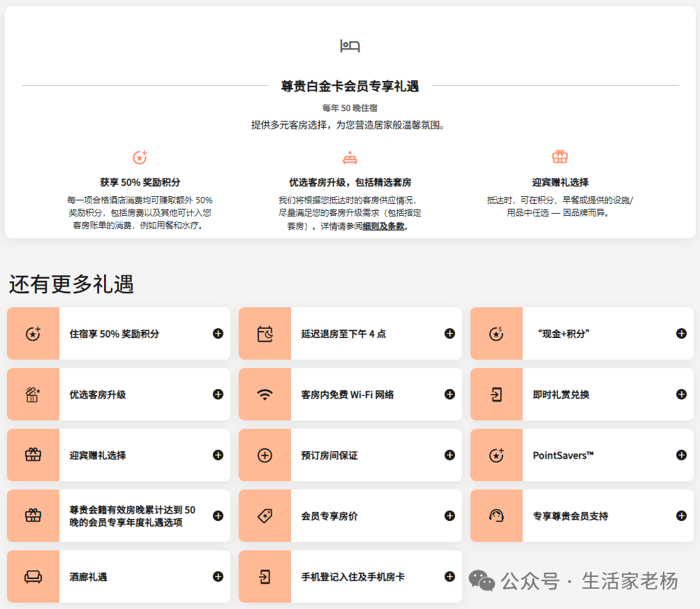Click the price tag icon on 会员专享房价 card

(x=265, y=515)
